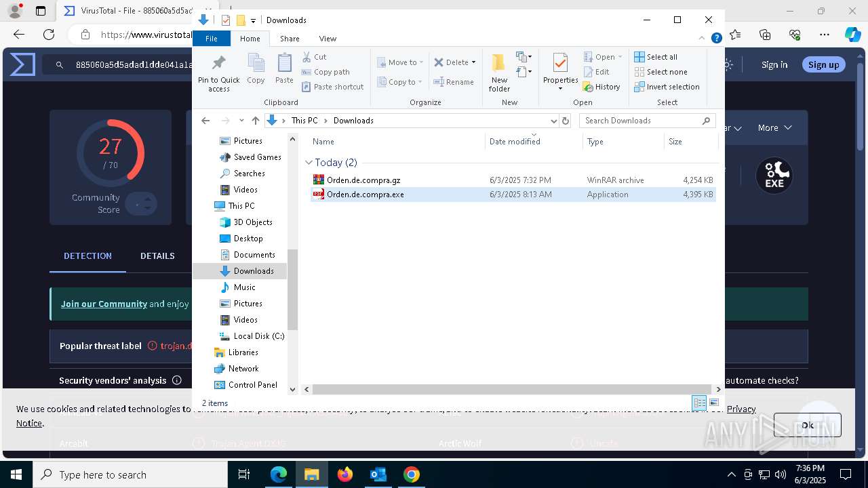
Task: Open the File menu tab
Action: pos(212,39)
